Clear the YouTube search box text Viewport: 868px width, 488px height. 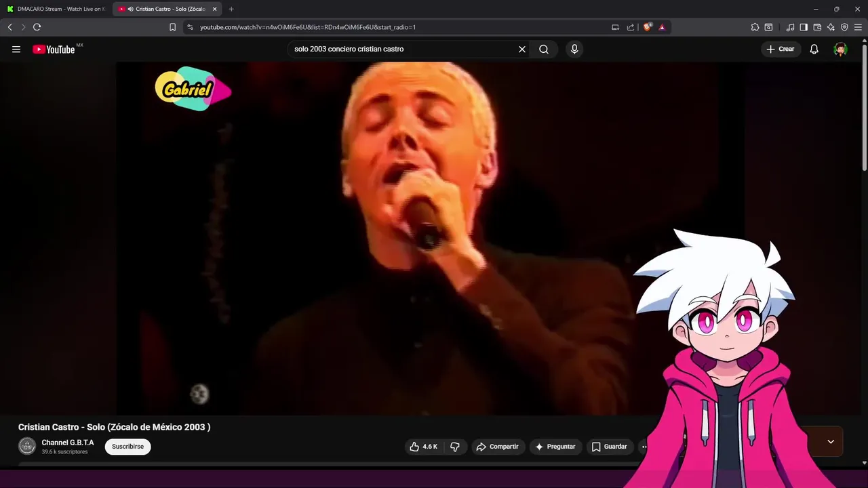522,49
